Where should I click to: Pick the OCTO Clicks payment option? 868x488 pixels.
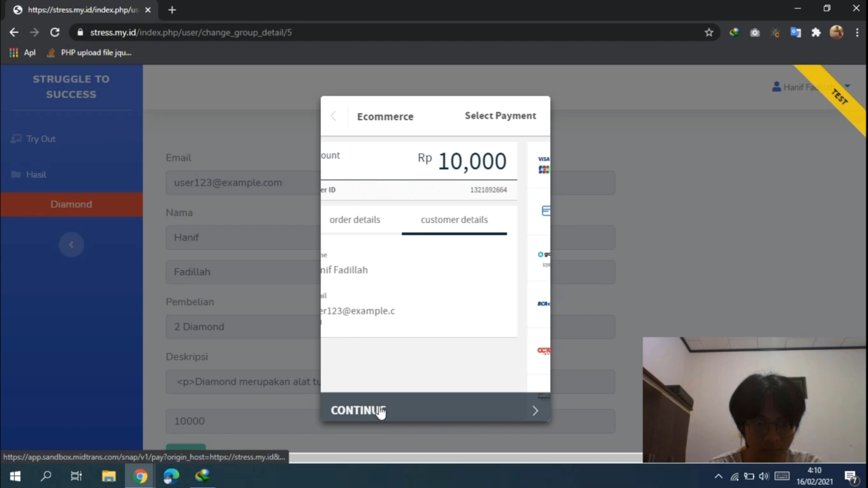pyautogui.click(x=543, y=350)
